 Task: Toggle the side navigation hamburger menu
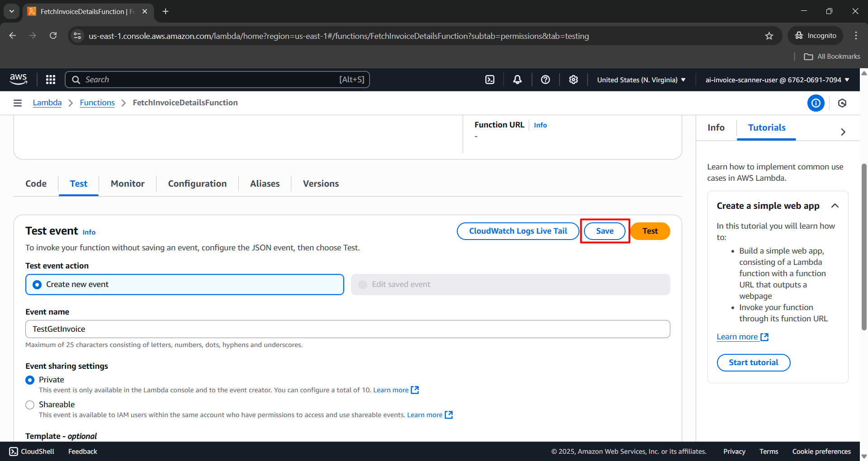pyautogui.click(x=18, y=103)
